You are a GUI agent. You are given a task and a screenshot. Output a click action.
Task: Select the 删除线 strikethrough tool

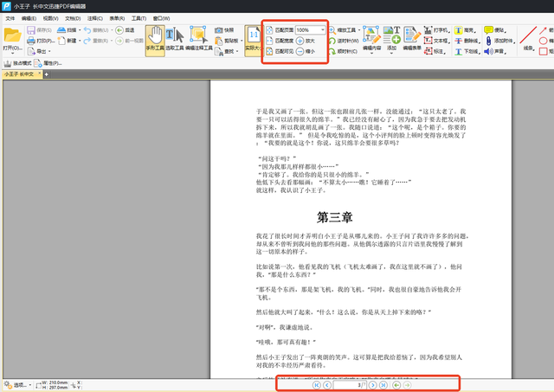click(467, 41)
